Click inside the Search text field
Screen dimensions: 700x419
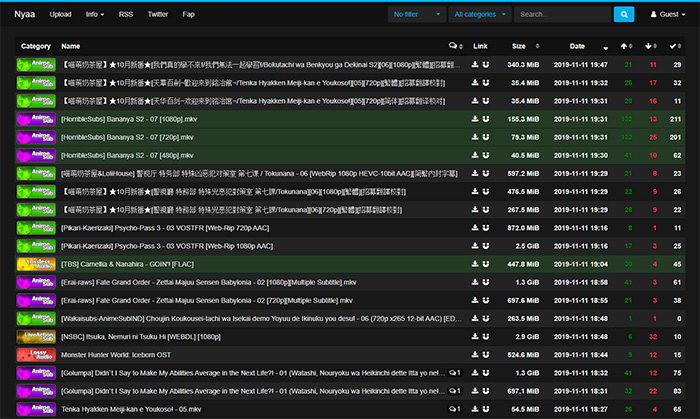point(560,15)
